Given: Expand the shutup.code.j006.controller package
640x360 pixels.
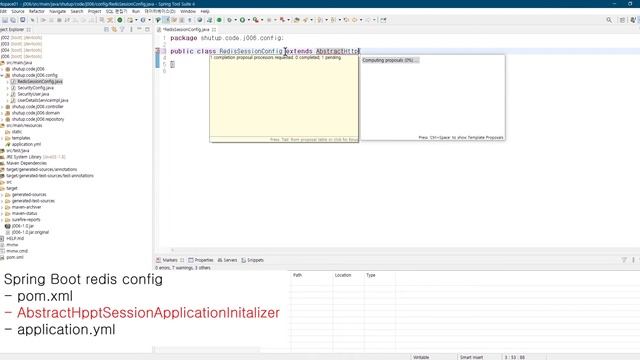Looking at the screenshot, I should 2,107.
